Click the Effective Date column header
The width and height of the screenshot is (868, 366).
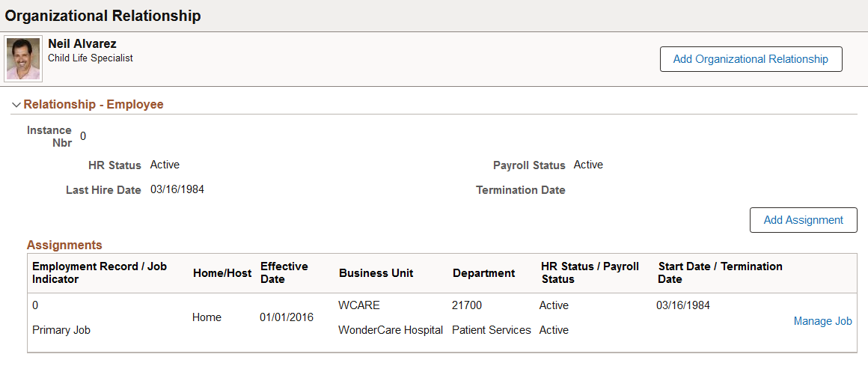coord(284,273)
